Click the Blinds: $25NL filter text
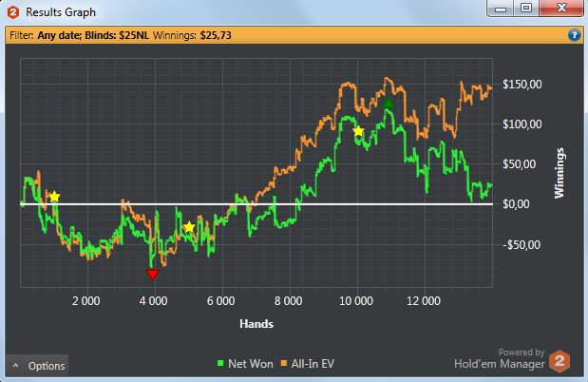Image resolution: width=588 pixels, height=382 pixels. (x=117, y=36)
